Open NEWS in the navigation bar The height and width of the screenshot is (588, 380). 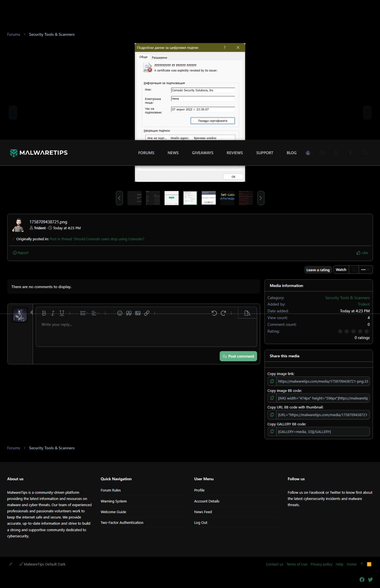(173, 153)
